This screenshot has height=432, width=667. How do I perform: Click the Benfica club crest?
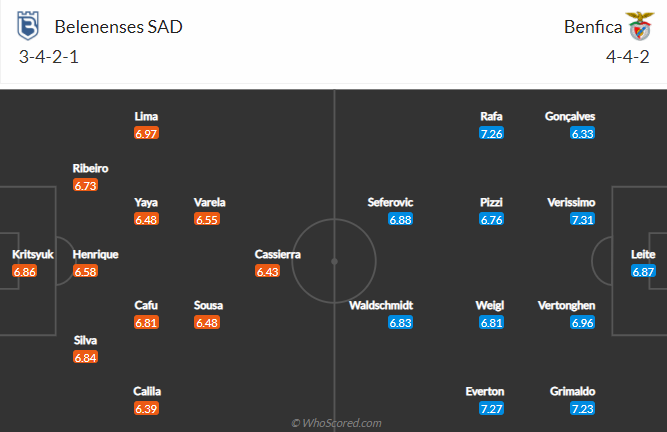(637, 26)
